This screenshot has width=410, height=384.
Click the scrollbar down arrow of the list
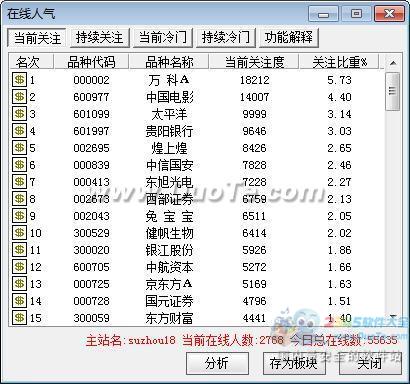coord(393,317)
